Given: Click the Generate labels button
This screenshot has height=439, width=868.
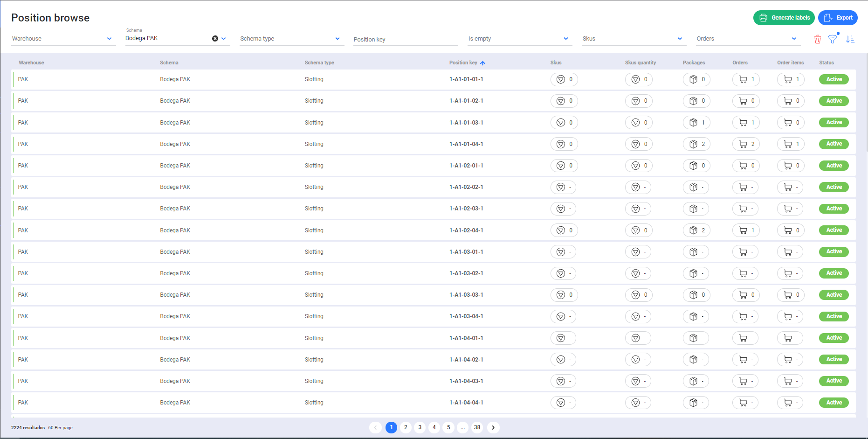Looking at the screenshot, I should coord(784,18).
